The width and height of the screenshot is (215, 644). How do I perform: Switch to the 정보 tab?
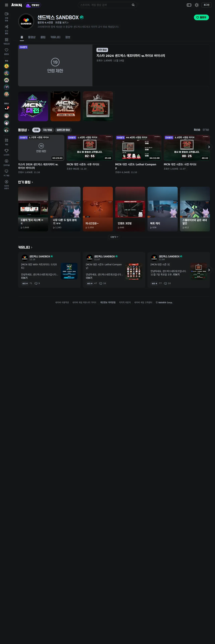68,37
